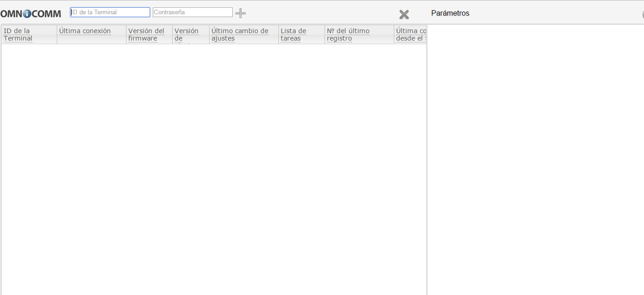Click into the Contraseña password field
The width and height of the screenshot is (644, 295).
pos(193,12)
